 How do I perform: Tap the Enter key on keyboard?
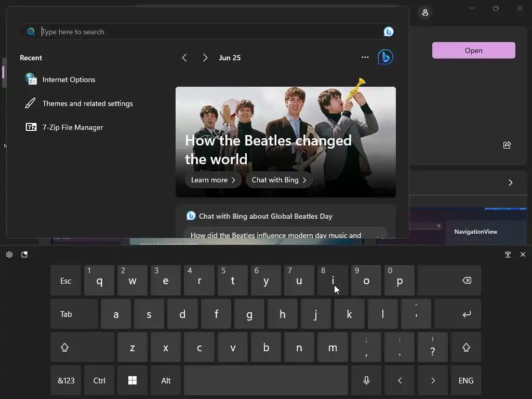click(458, 314)
